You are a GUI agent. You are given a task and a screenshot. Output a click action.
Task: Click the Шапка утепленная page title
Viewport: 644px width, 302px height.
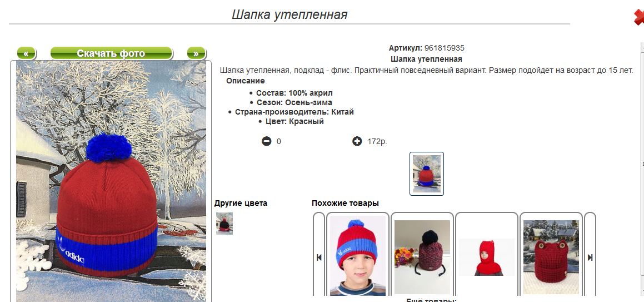coord(289,14)
